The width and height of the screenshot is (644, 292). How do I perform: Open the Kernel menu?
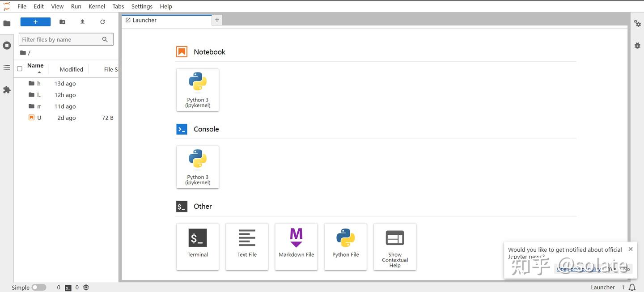[x=97, y=6]
